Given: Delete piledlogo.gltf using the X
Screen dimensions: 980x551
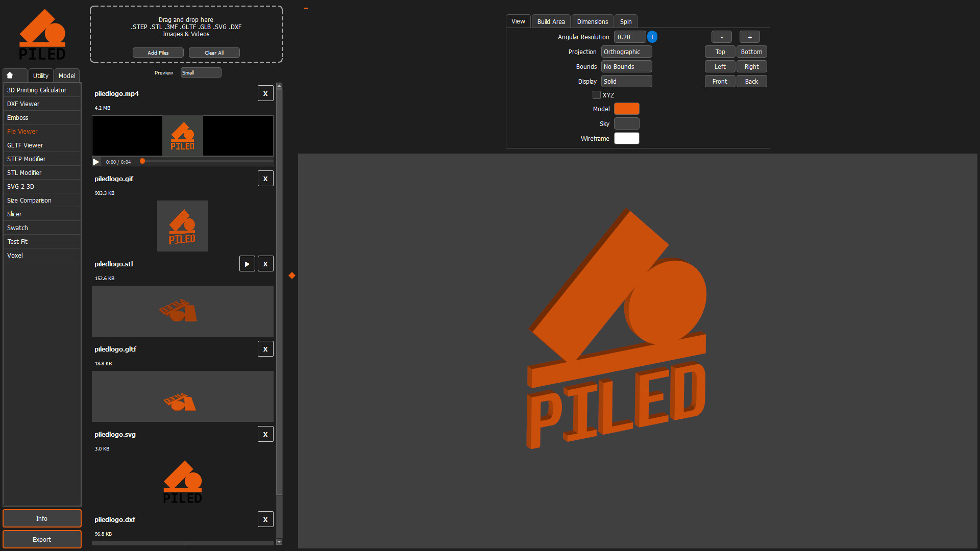Looking at the screenshot, I should [265, 348].
